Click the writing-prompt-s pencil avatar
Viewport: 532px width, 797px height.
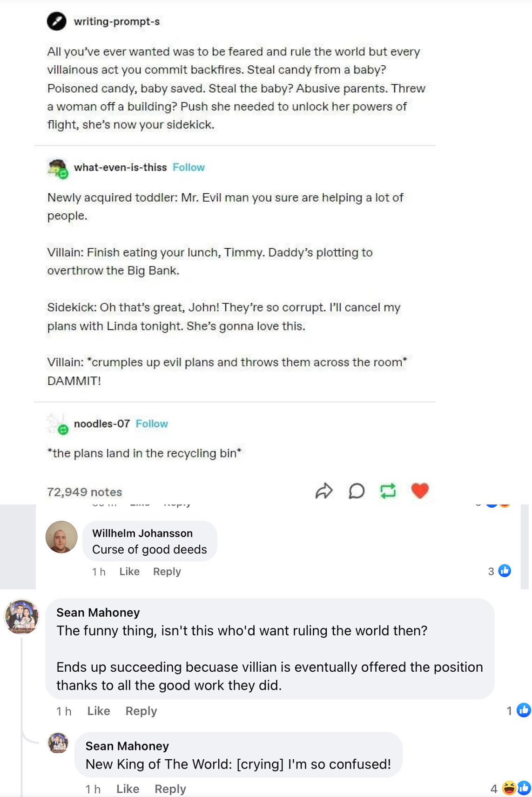click(56, 21)
